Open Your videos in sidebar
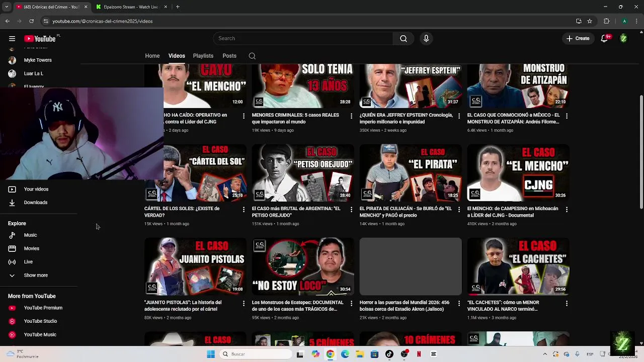 35,190
